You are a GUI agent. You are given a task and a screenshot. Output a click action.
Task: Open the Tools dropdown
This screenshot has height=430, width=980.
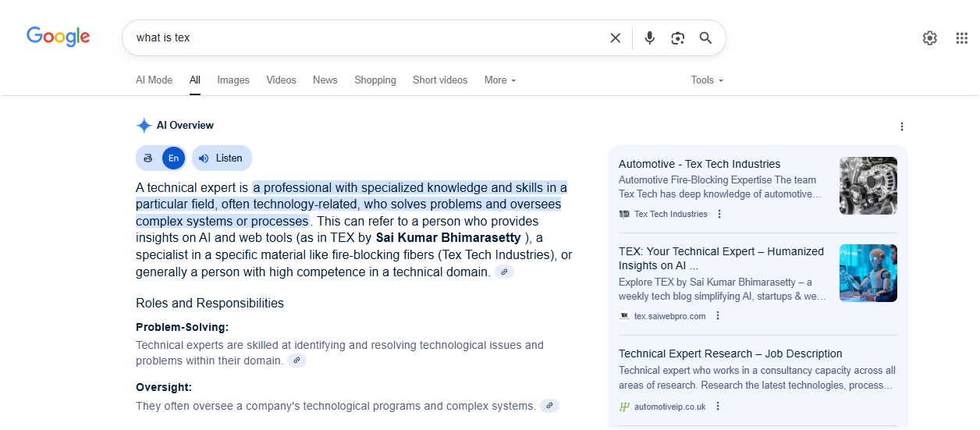click(707, 80)
